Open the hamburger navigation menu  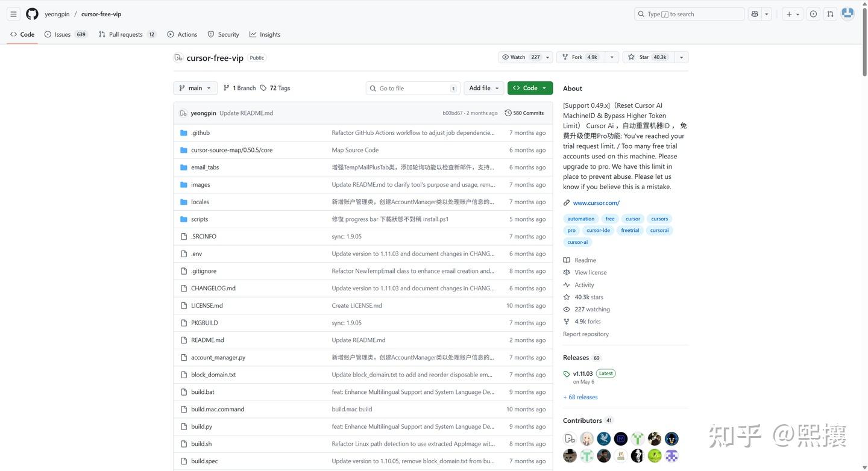pyautogui.click(x=13, y=14)
